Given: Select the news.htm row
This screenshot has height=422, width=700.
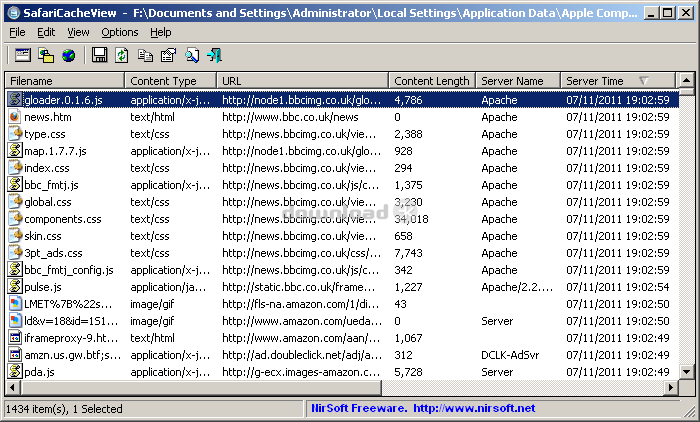Looking at the screenshot, I should tap(47, 117).
